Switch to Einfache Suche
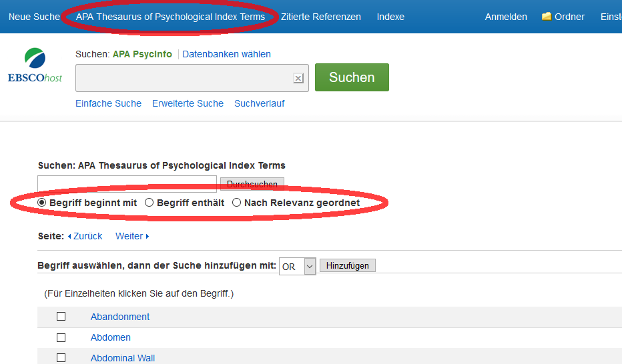This screenshot has height=364, width=622. pos(108,103)
